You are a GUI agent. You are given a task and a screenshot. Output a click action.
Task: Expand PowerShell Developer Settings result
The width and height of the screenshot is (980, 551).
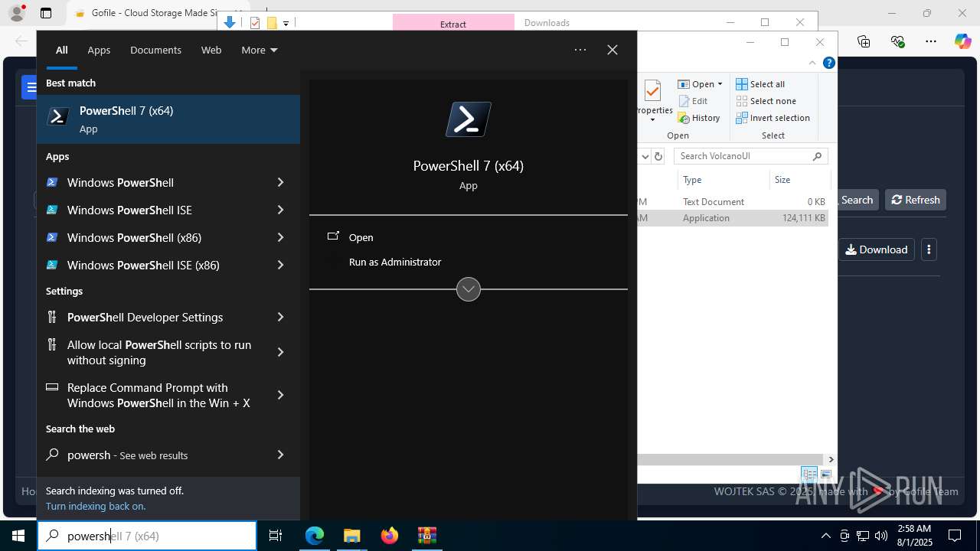click(280, 317)
